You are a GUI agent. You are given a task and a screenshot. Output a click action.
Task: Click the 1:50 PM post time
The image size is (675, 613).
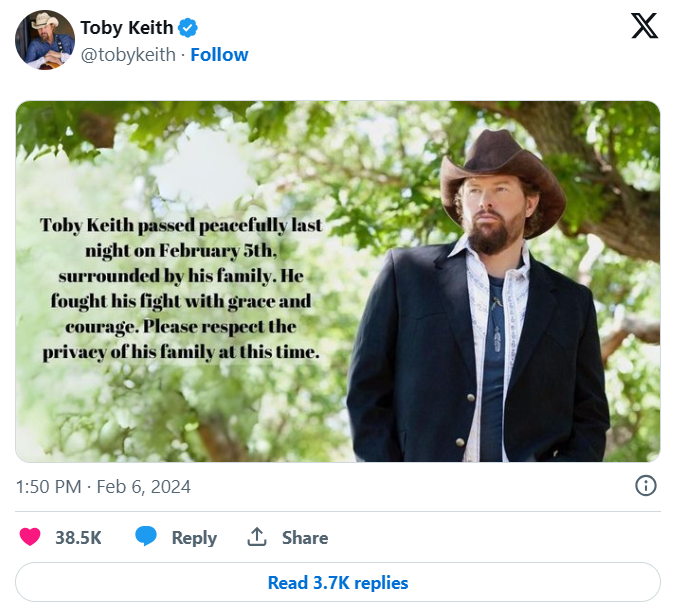[x=50, y=487]
